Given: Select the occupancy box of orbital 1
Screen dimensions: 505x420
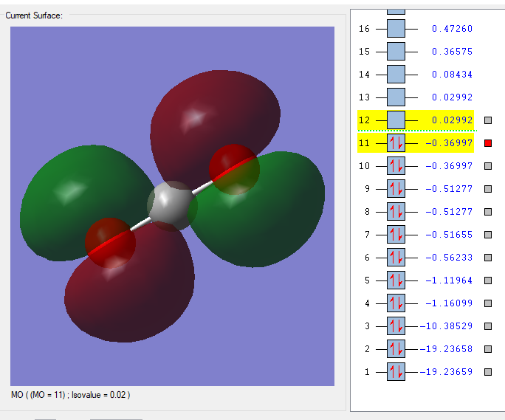Looking at the screenshot, I should [396, 371].
